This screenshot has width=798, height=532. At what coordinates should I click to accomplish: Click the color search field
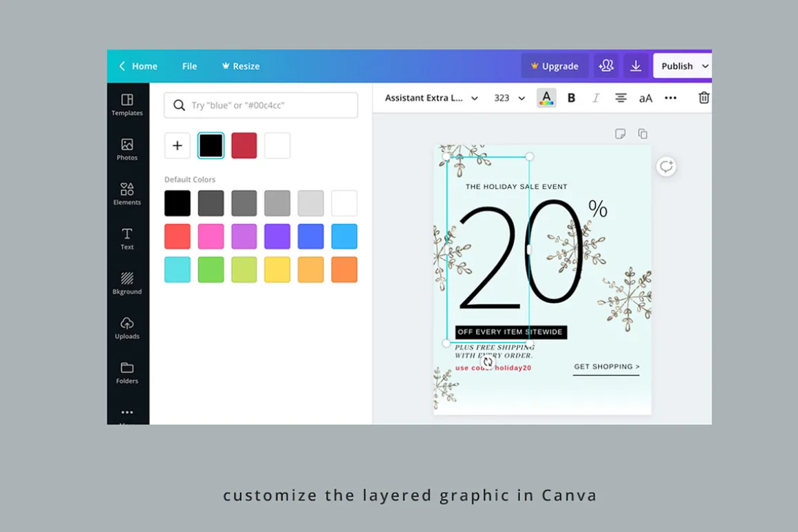tap(261, 105)
